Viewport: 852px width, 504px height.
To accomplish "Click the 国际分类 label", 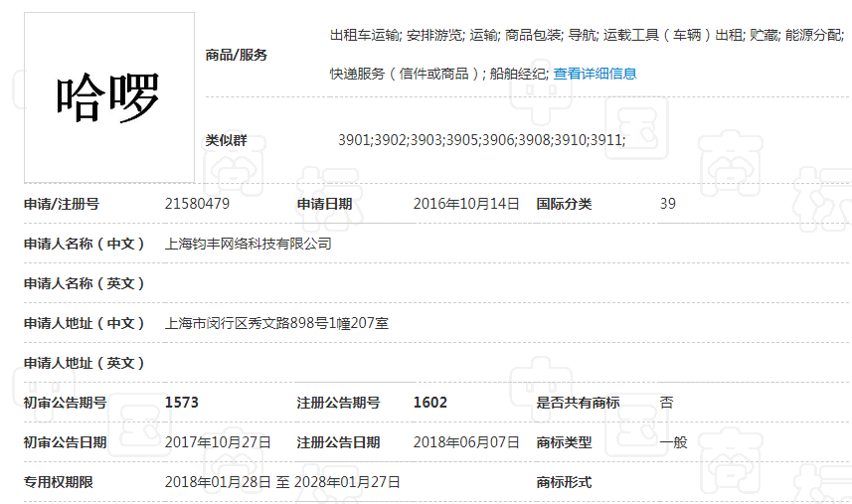I will click(x=564, y=204).
